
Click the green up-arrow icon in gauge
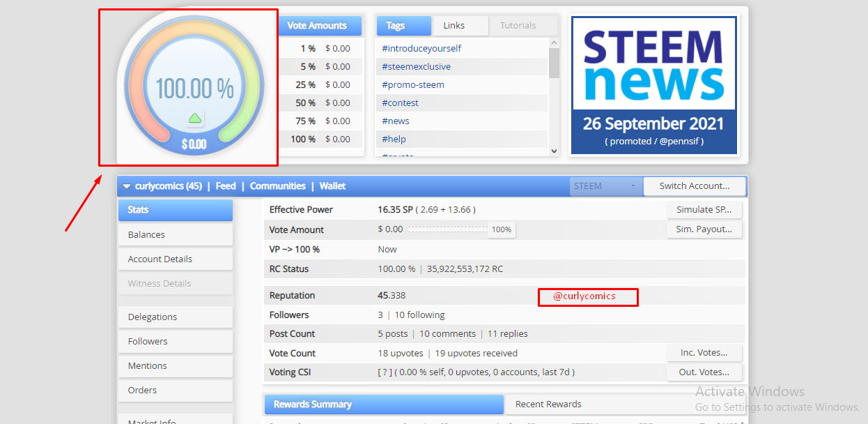pos(195,119)
